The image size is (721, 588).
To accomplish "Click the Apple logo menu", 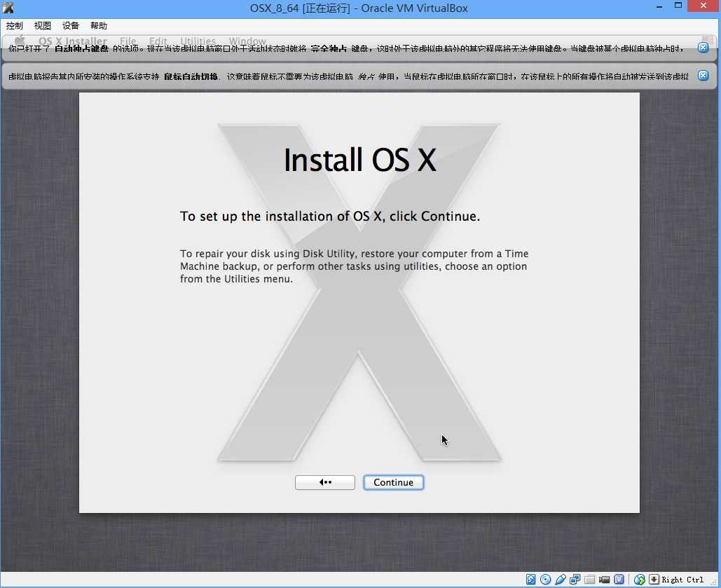I will (x=20, y=41).
